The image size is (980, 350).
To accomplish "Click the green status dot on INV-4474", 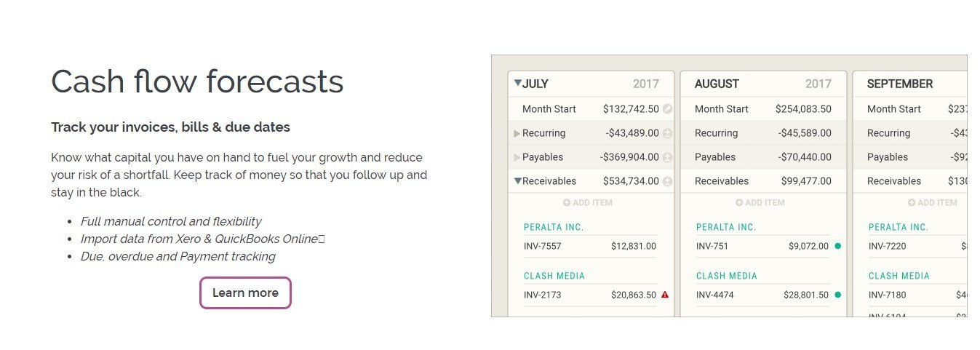I will point(837,295).
